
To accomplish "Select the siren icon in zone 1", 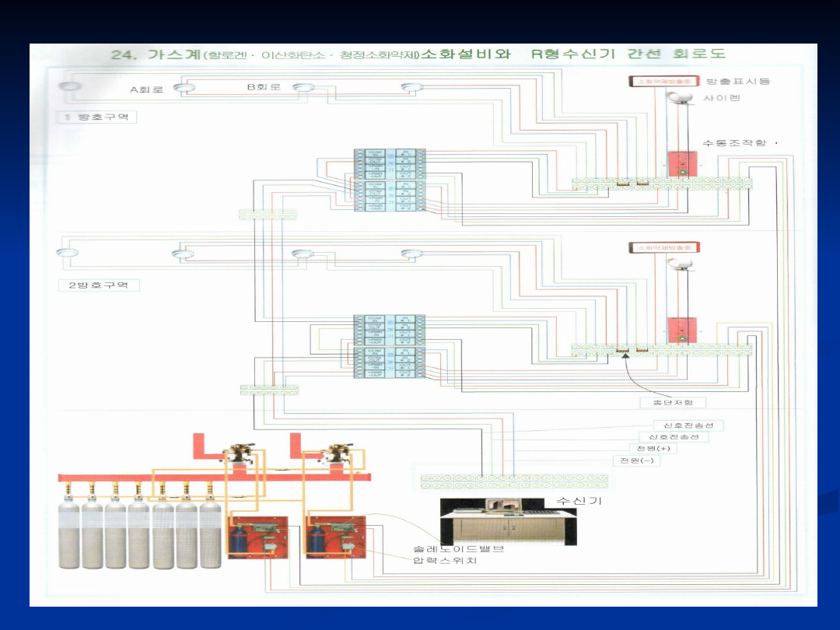I will click(x=677, y=98).
